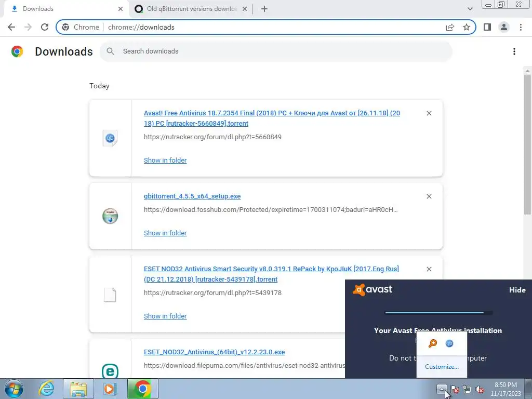532x399 pixels.
Task: Open the Windows Start menu orb
Action: coord(14,389)
